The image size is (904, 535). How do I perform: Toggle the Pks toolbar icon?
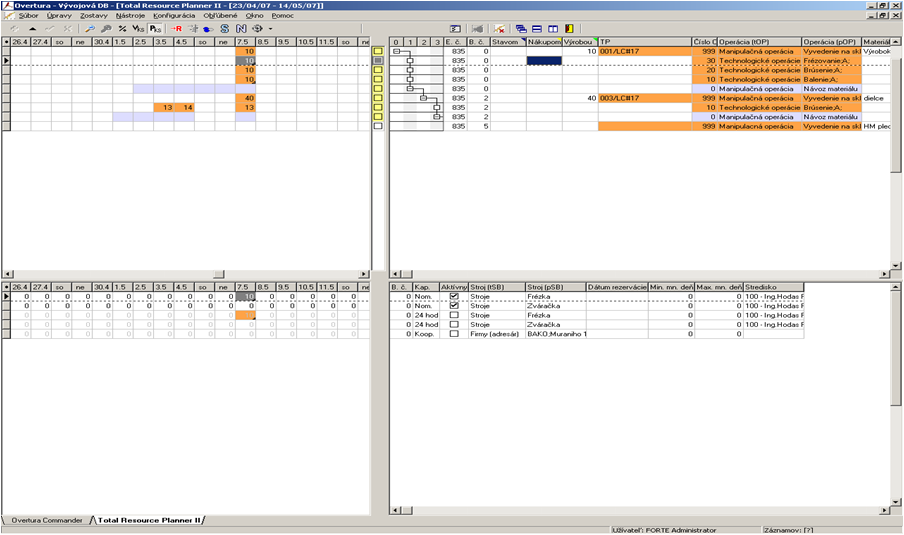click(155, 28)
